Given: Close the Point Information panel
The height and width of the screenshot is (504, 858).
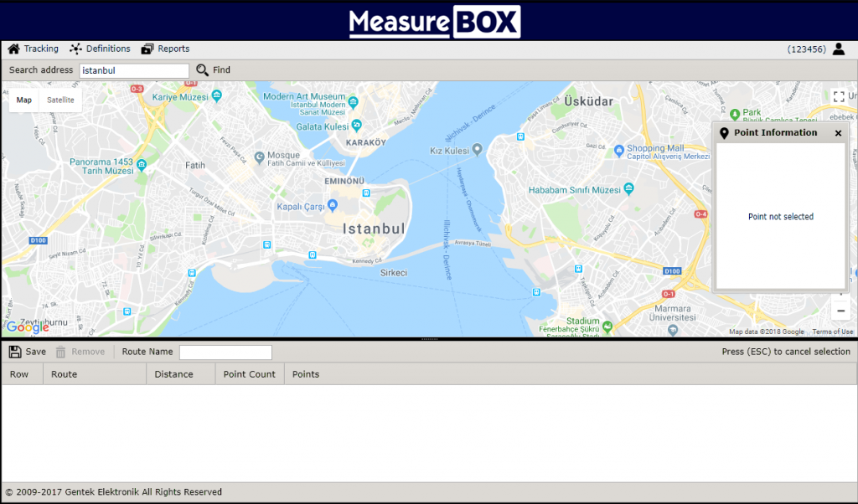Looking at the screenshot, I should pos(838,133).
